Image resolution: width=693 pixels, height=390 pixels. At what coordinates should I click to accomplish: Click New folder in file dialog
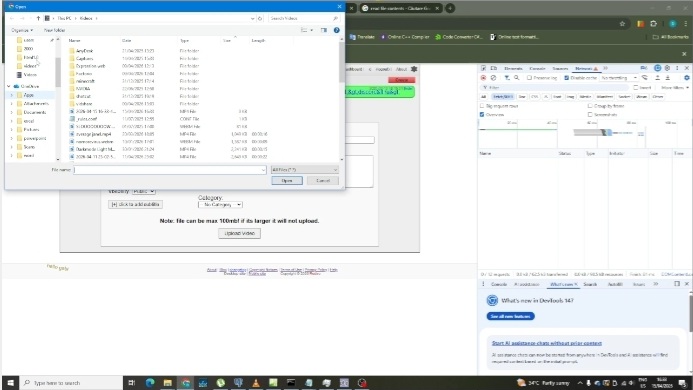[54, 30]
